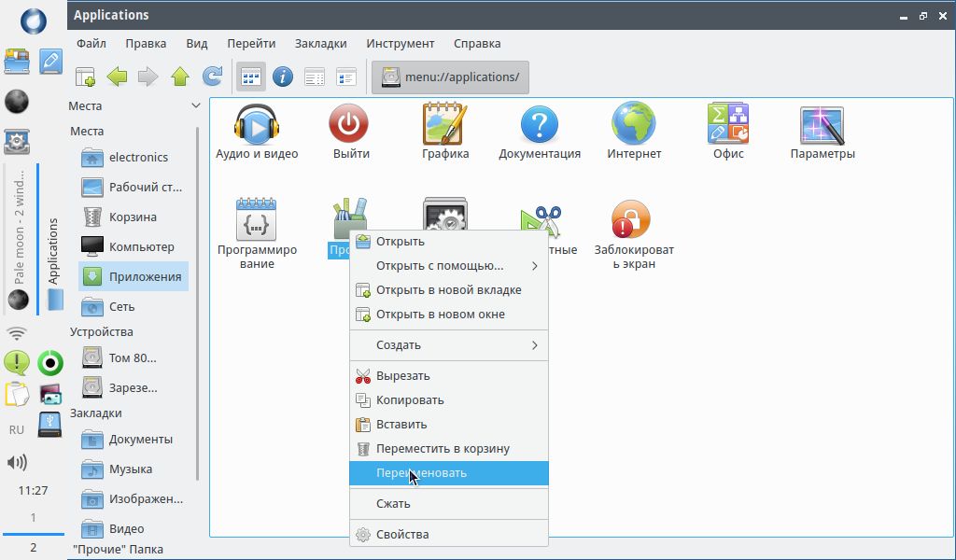Viewport: 956px width, 560px height.
Task: Open Свойства from context menu
Action: coord(449,535)
